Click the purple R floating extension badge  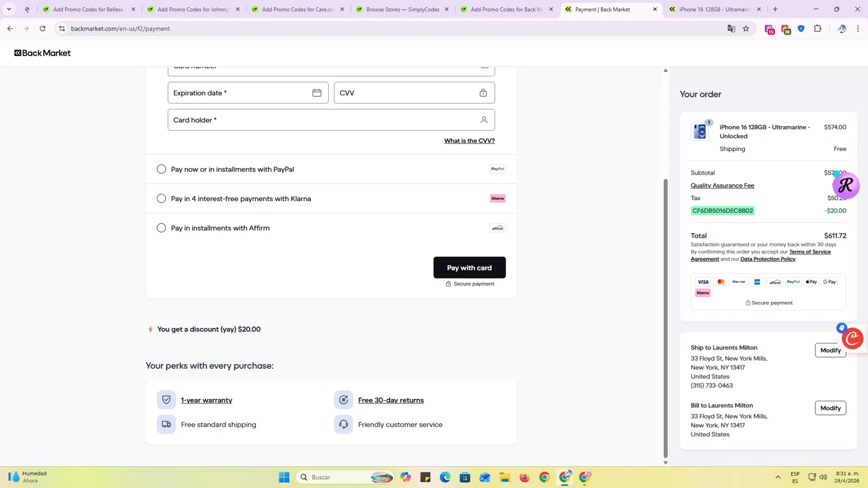pyautogui.click(x=846, y=186)
